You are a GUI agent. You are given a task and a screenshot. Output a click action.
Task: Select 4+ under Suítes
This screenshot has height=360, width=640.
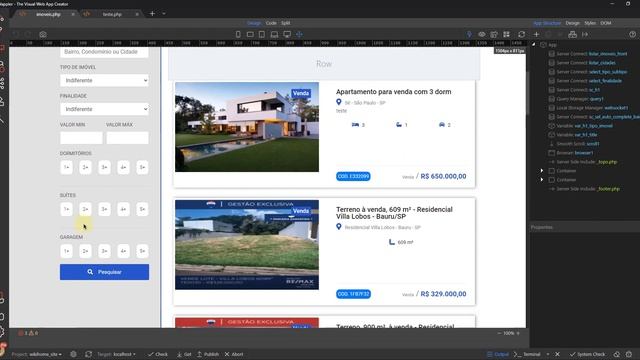point(123,209)
